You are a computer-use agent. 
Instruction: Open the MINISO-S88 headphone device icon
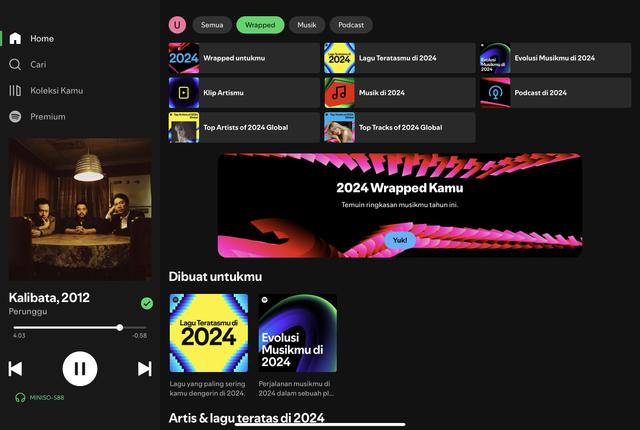(x=20, y=397)
